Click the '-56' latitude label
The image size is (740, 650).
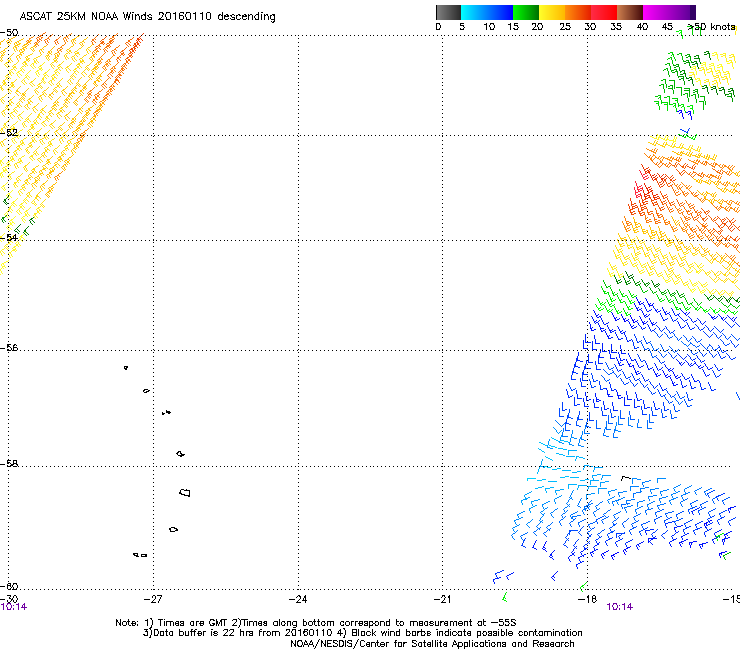pyautogui.click(x=9, y=348)
